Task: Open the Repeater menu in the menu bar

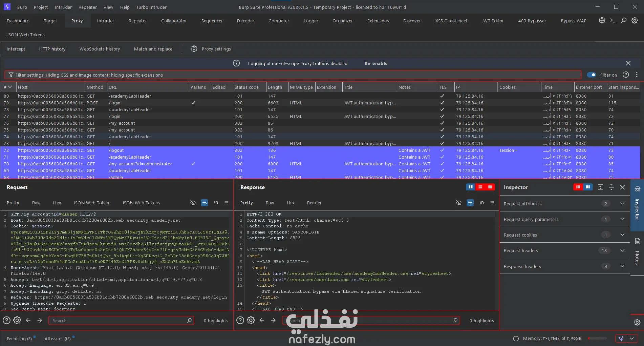Action: tap(88, 7)
